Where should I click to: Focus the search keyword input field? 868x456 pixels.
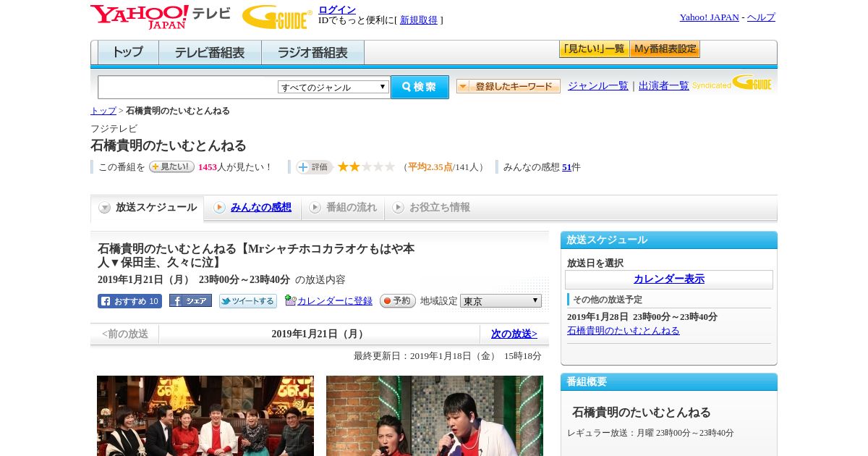click(188, 87)
